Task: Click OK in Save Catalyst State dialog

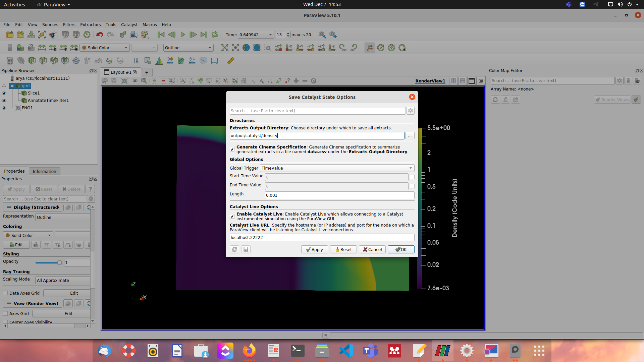Action: 401,249
